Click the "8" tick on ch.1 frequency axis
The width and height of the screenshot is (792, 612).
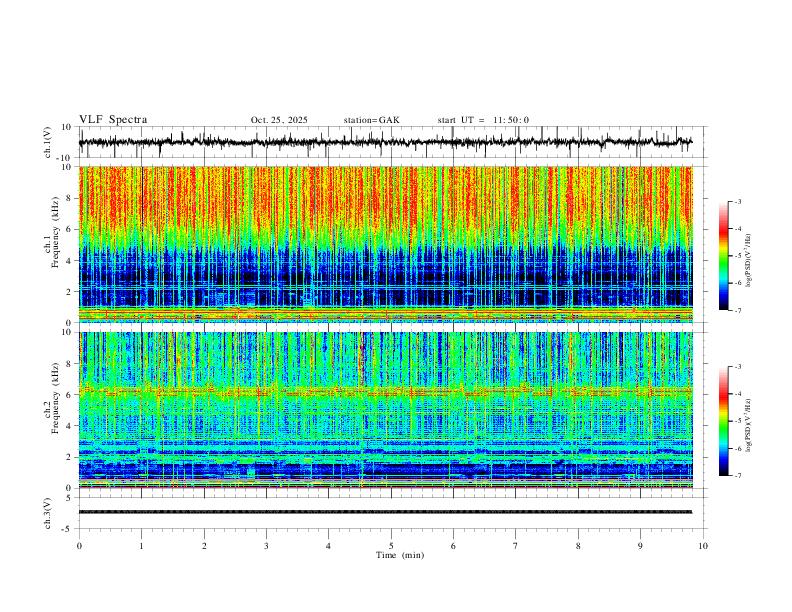(x=70, y=198)
